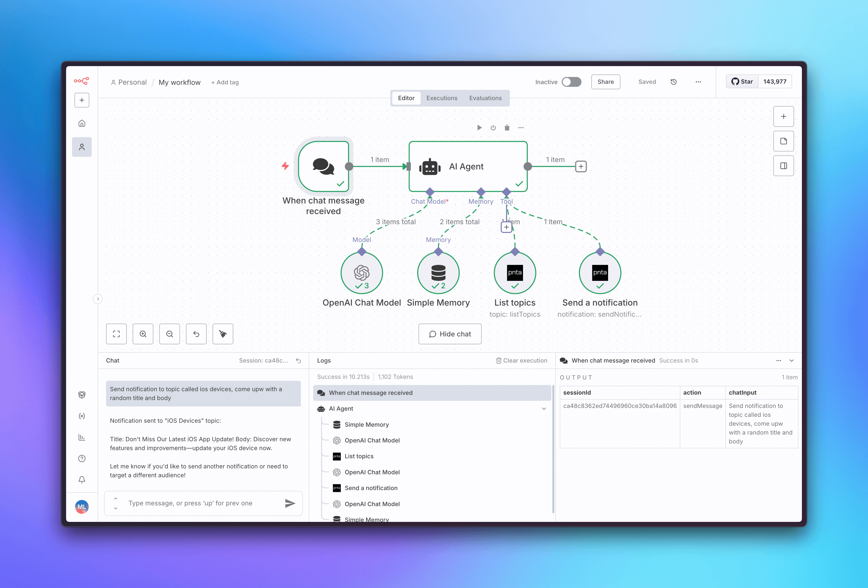Image resolution: width=868 pixels, height=588 pixels.
Task: Open the node creation panel plus icon
Action: click(784, 116)
